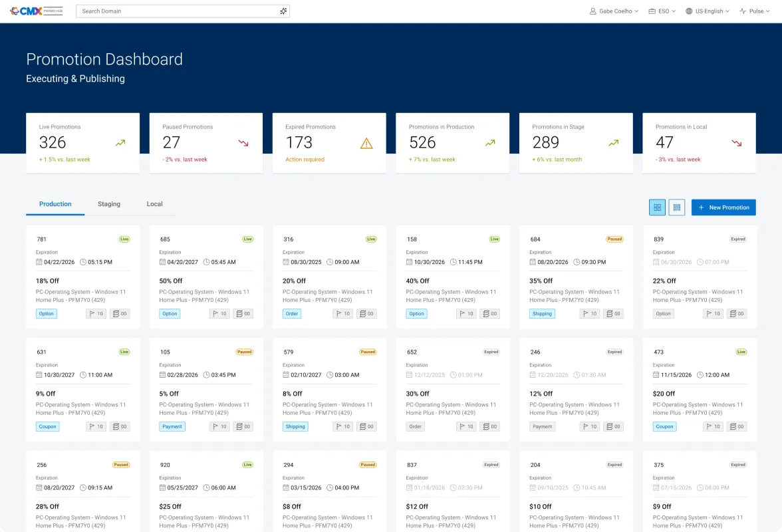Image resolution: width=782 pixels, height=532 pixels.
Task: Click the + 6% vs. last month text
Action: pos(557,160)
